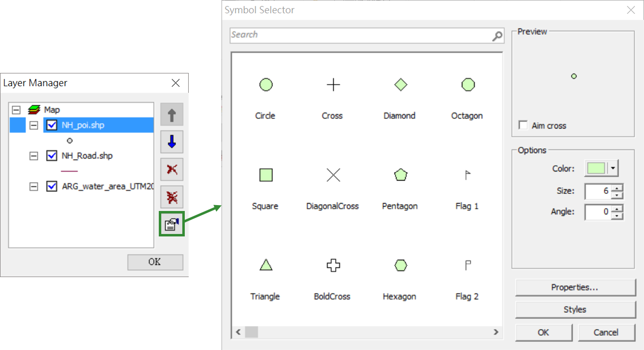Click the remove all layers icon
This screenshot has height=350, width=644.
[x=172, y=197]
